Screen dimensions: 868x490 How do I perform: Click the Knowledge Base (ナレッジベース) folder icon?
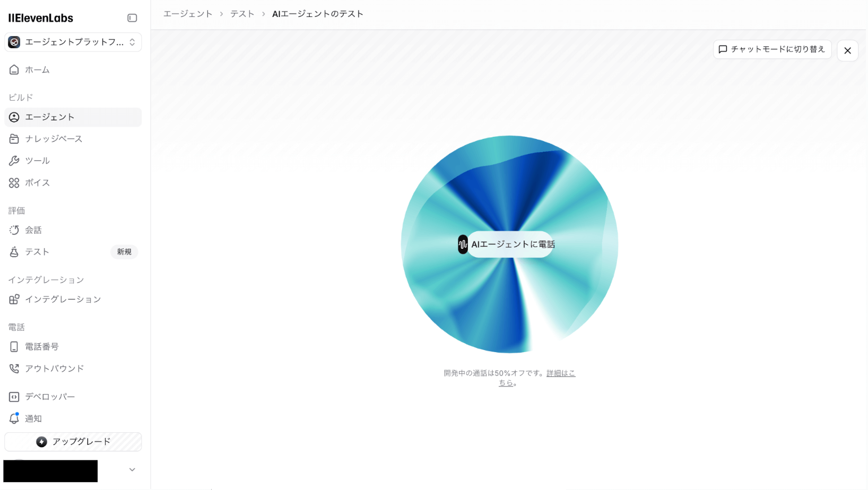(14, 139)
